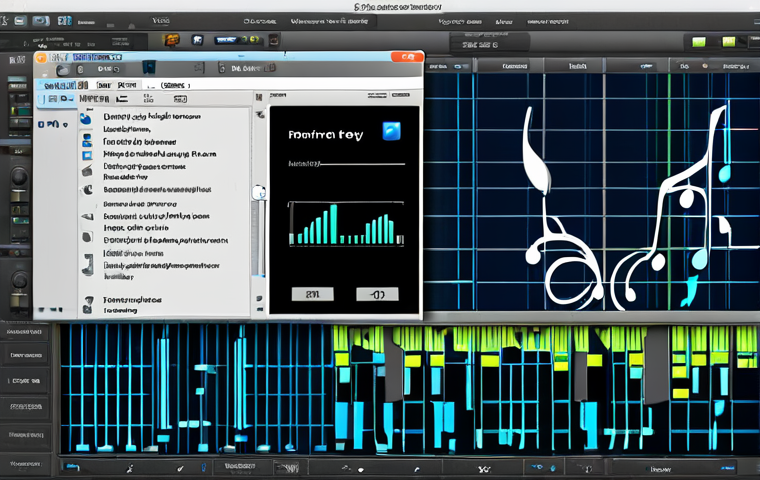Click the cloud icon in the dialog toolbar

(63, 70)
